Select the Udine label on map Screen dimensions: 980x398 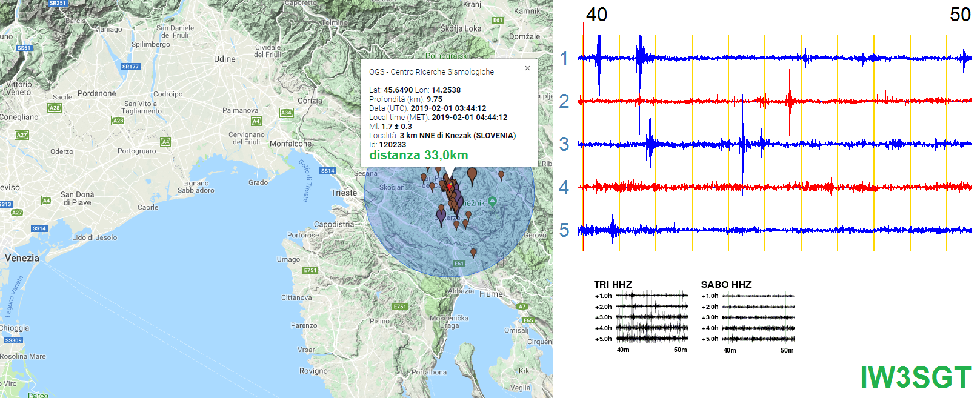click(224, 59)
